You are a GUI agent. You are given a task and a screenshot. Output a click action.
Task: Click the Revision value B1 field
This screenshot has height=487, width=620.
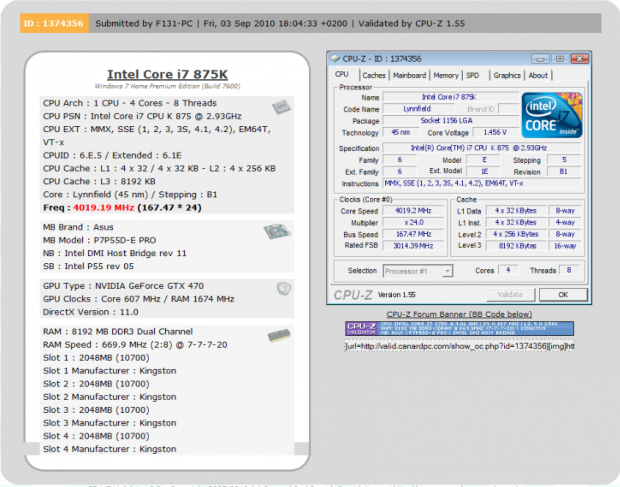coord(564,172)
